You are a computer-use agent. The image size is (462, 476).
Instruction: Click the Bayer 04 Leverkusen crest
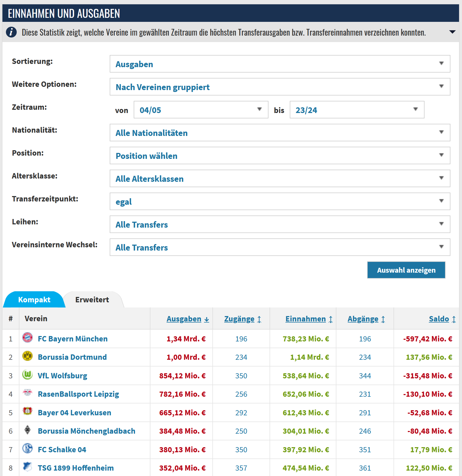(27, 412)
